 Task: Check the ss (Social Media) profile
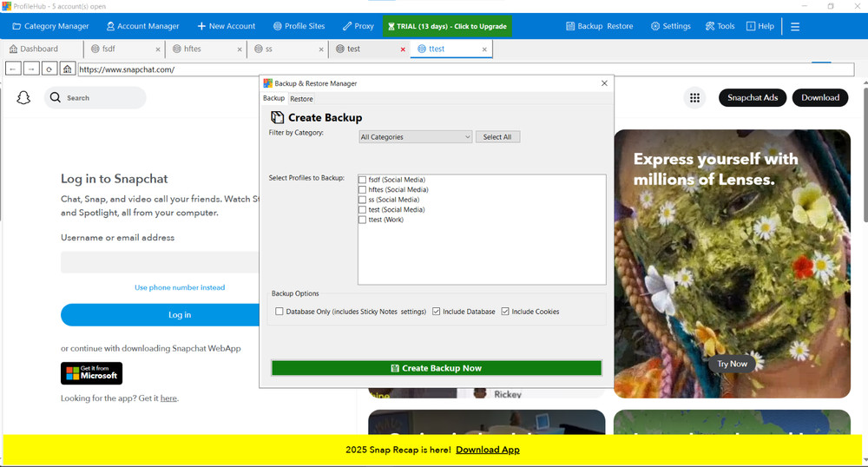point(362,199)
